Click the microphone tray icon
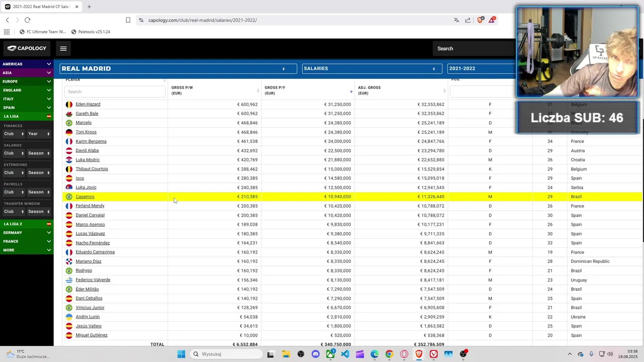The height and width of the screenshot is (362, 644). (x=591, y=354)
